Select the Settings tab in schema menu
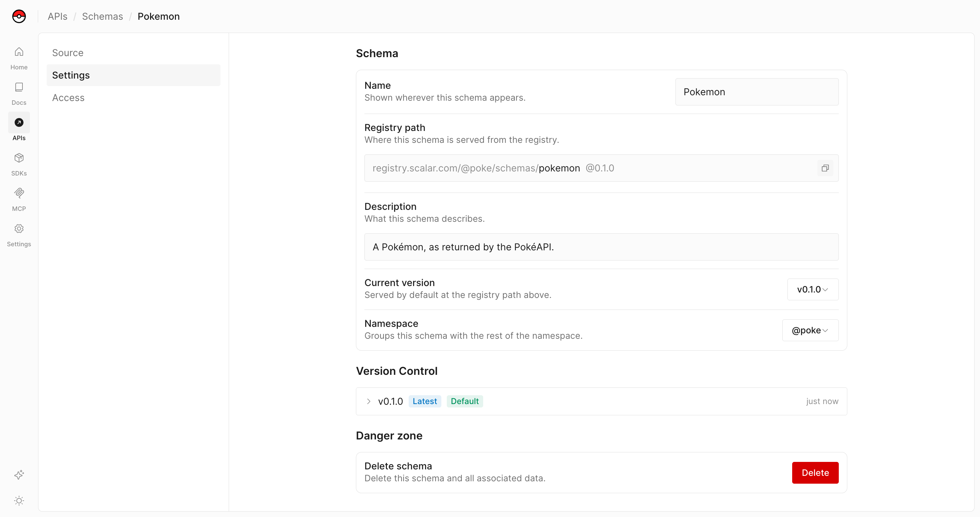This screenshot has height=517, width=980. pyautogui.click(x=133, y=75)
